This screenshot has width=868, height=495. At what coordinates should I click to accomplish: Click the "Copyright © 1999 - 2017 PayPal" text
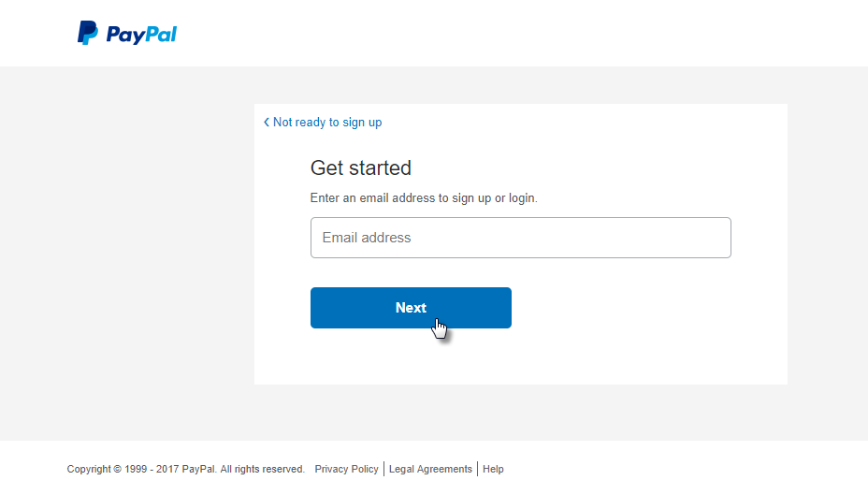[141, 469]
